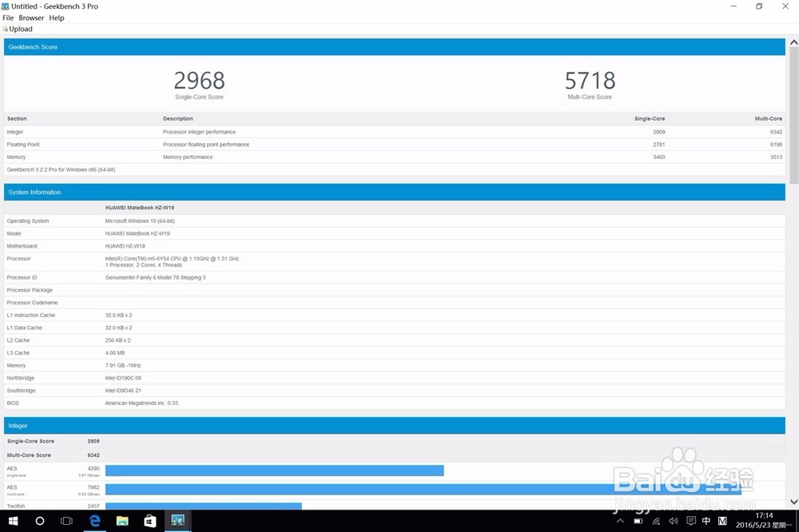Launch Microsoft Edge from the taskbar
The height and width of the screenshot is (532, 799).
95,521
